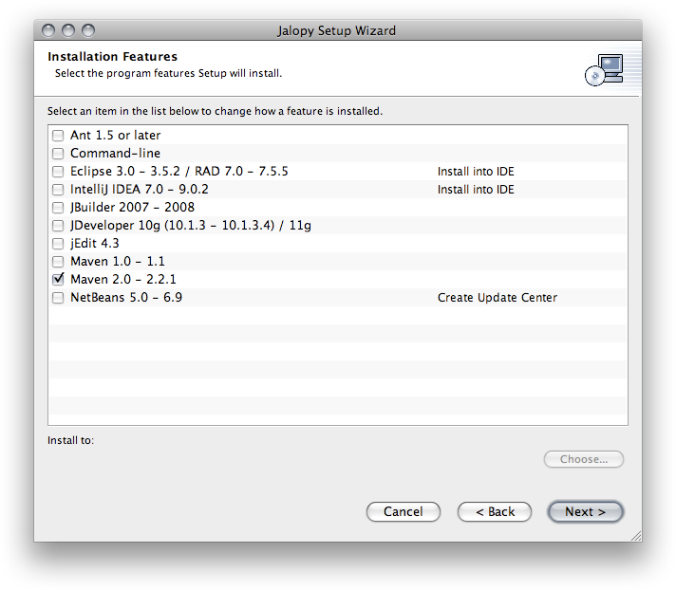The width and height of the screenshot is (676, 590).
Task: Select the 'NetBeans 5.0 - 6.9' row text
Action: (126, 298)
